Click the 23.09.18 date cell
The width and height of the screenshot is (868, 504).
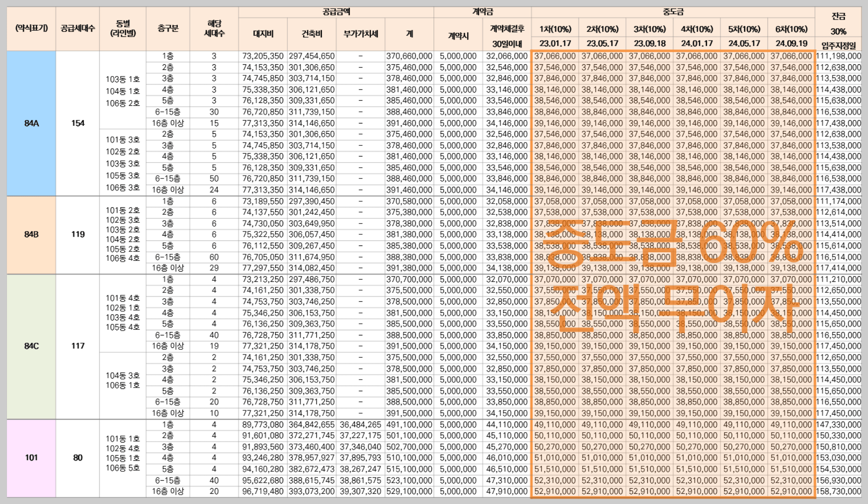pyautogui.click(x=650, y=44)
